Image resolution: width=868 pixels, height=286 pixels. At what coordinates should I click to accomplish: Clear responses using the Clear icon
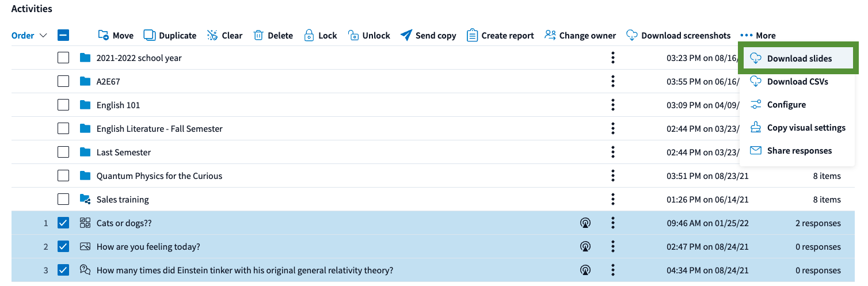coord(212,36)
